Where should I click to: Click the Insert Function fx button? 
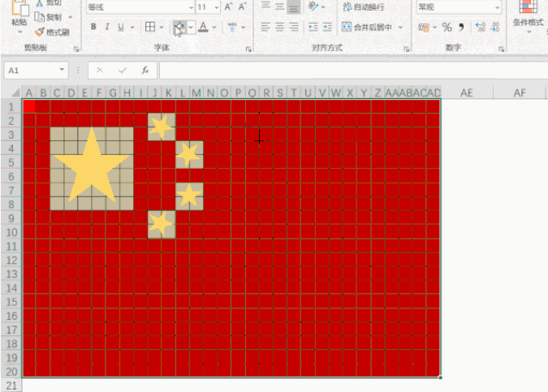point(145,71)
